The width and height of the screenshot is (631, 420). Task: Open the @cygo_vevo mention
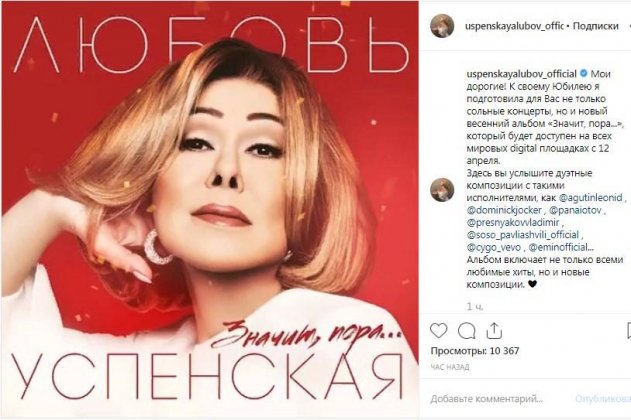(x=494, y=247)
